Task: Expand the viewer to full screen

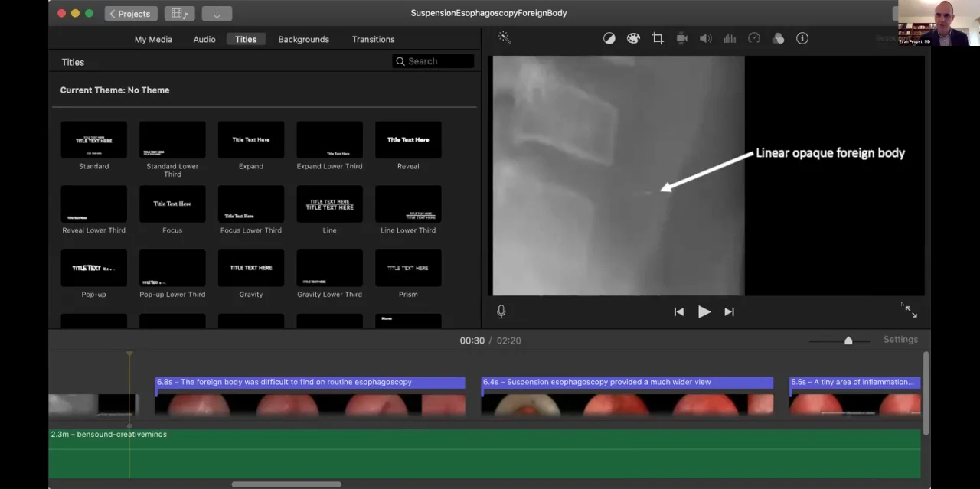Action: [x=911, y=311]
